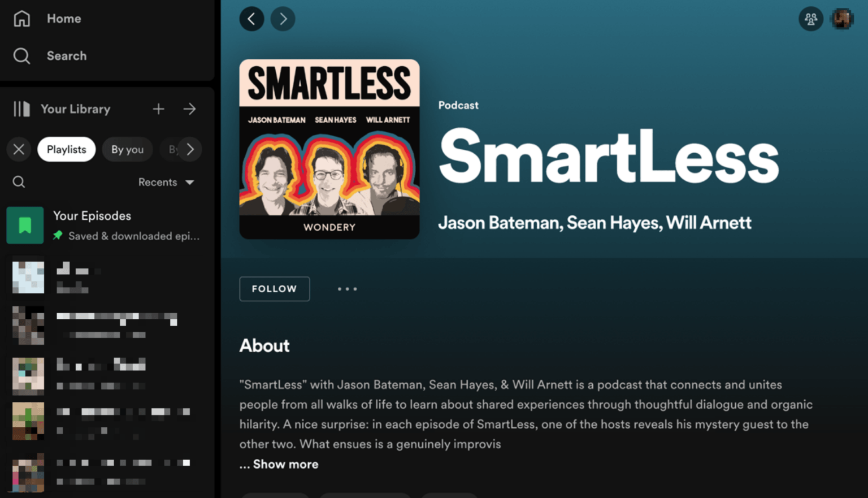Expand the description via Show more
Image resolution: width=868 pixels, height=498 pixels.
pos(279,464)
